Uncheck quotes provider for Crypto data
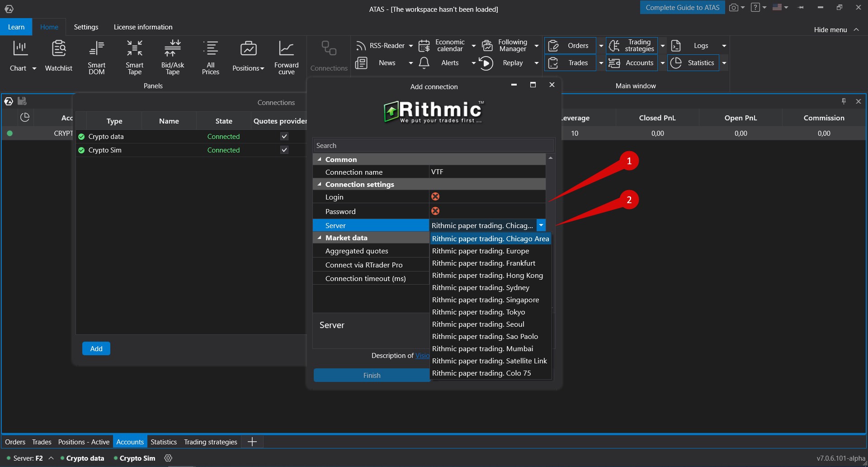Screen dimensions: 868x467 [x=284, y=136]
